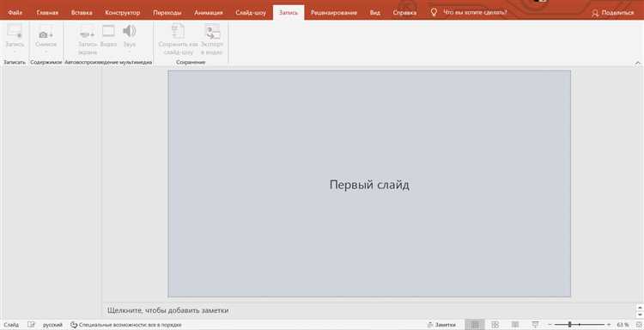Open the Снимок dropdown arrow
The width and height of the screenshot is (644, 330).
coord(46,52)
